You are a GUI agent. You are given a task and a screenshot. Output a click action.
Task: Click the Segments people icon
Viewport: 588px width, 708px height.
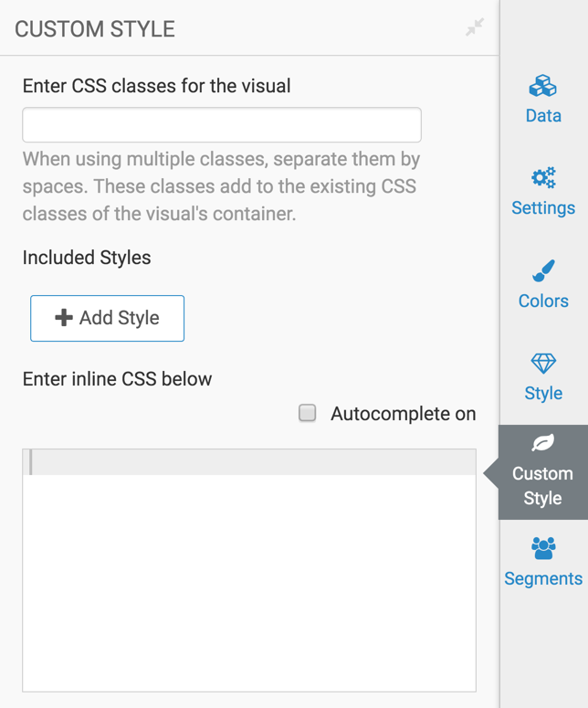click(x=543, y=548)
